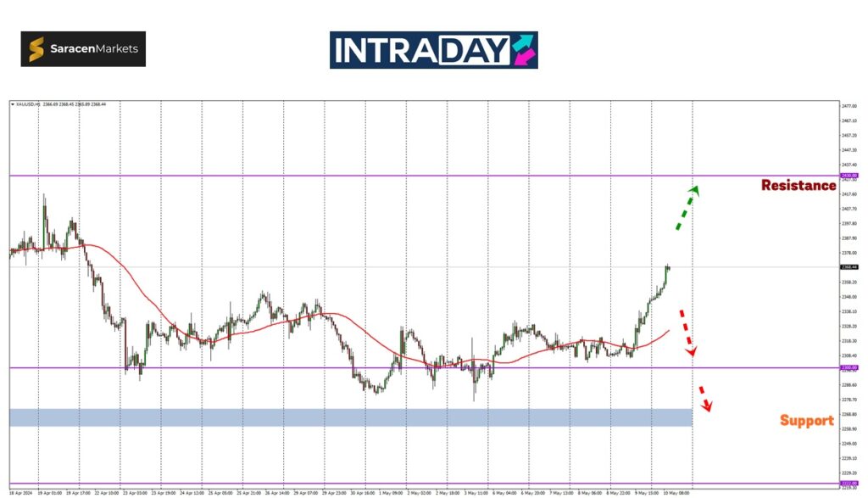The width and height of the screenshot is (868, 498).
Task: Click the orange Support label
Action: (x=806, y=420)
